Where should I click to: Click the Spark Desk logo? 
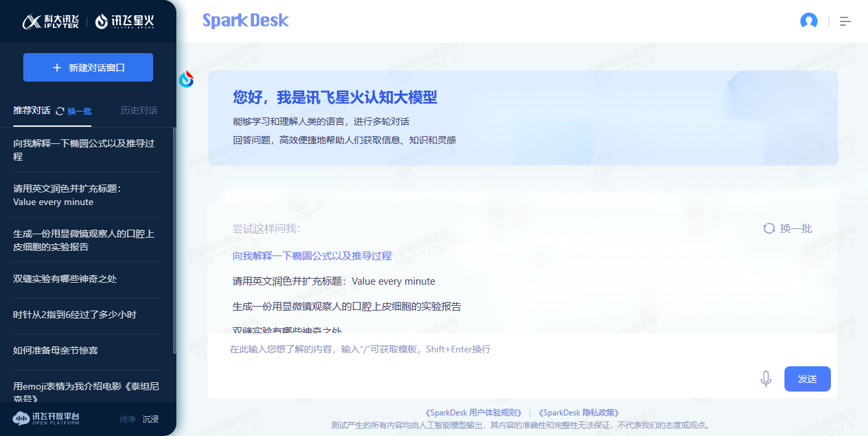click(x=245, y=21)
